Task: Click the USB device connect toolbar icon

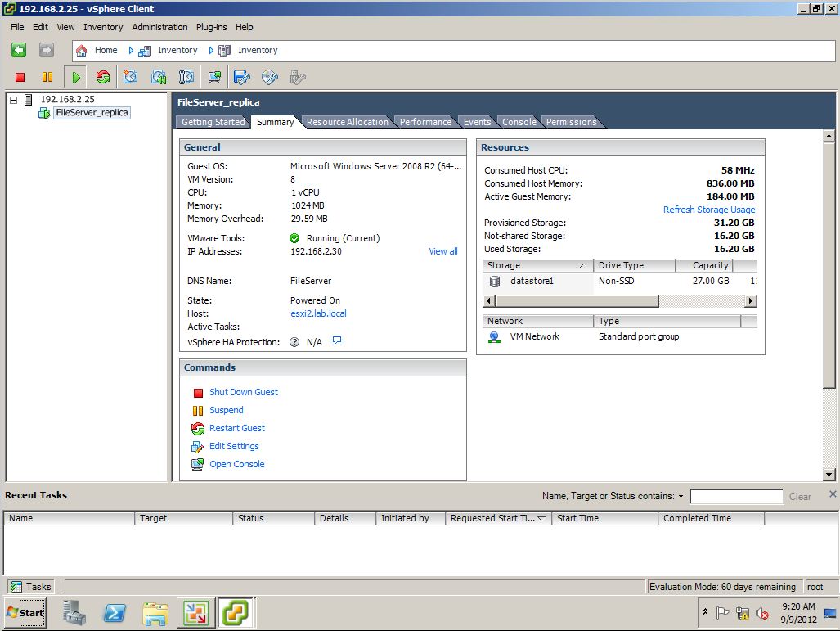Action: tap(298, 77)
